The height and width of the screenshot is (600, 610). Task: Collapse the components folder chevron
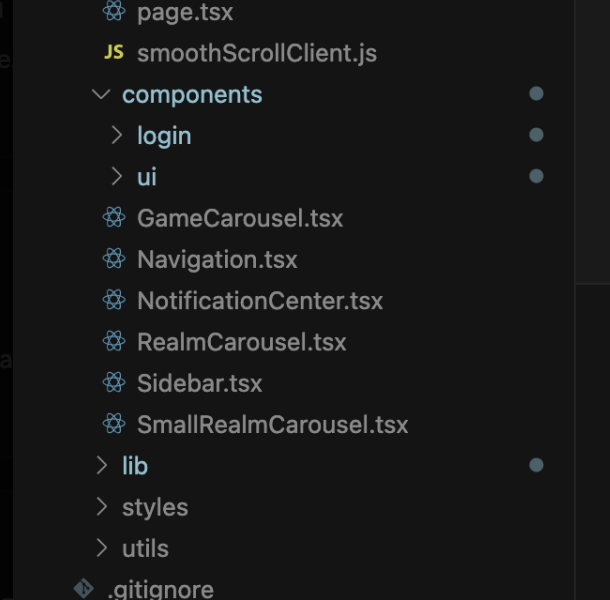pyautogui.click(x=101, y=94)
